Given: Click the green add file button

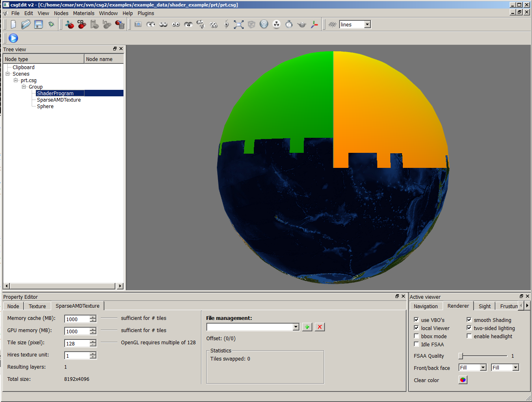Looking at the screenshot, I should (307, 327).
